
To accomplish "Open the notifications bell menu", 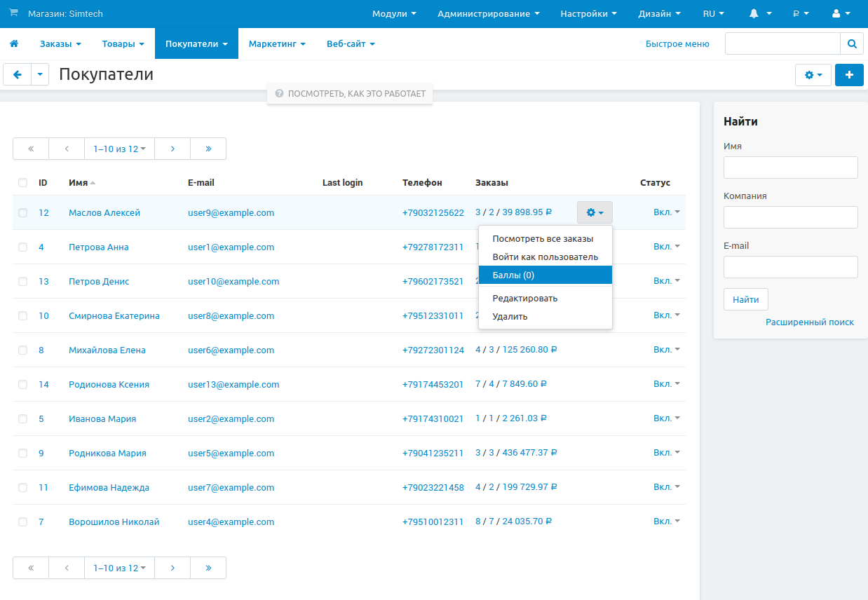I will [760, 13].
